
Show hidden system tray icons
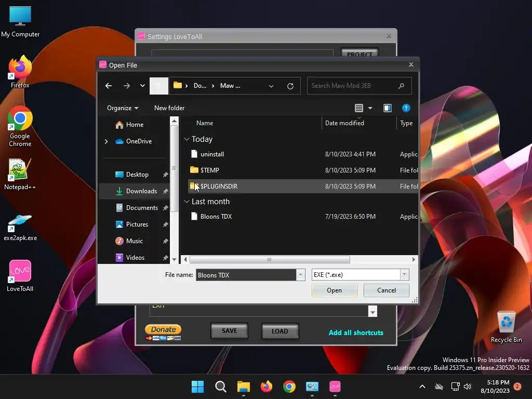[422, 387]
